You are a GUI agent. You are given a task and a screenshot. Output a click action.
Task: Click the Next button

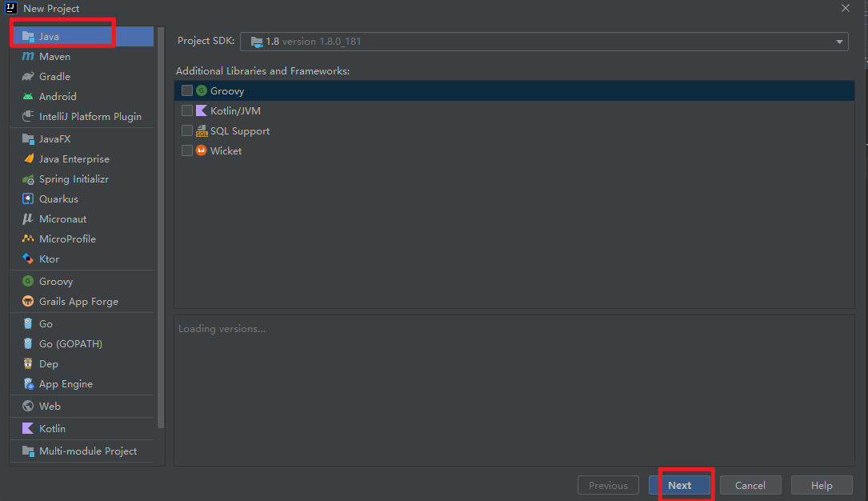coord(679,485)
